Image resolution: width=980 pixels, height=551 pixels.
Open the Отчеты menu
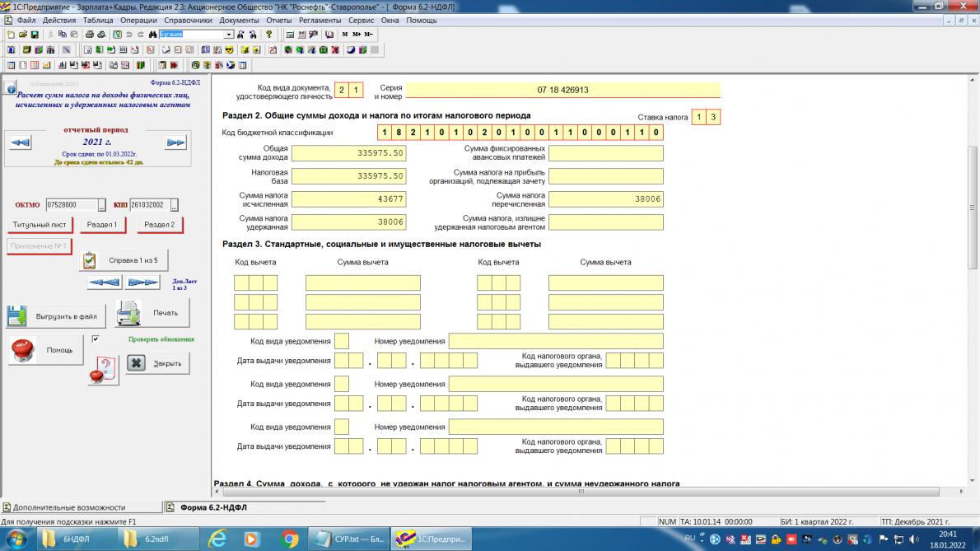pos(278,20)
